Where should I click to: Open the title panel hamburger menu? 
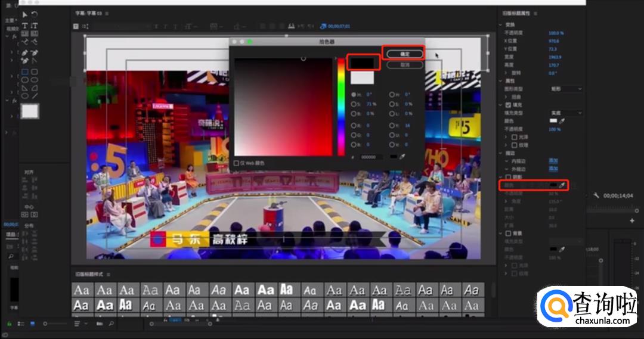click(107, 13)
